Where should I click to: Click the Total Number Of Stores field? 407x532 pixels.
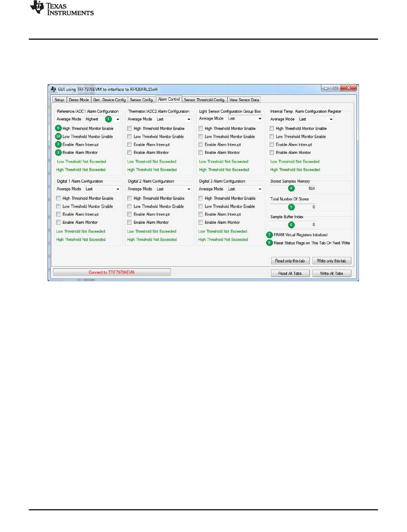(293, 207)
